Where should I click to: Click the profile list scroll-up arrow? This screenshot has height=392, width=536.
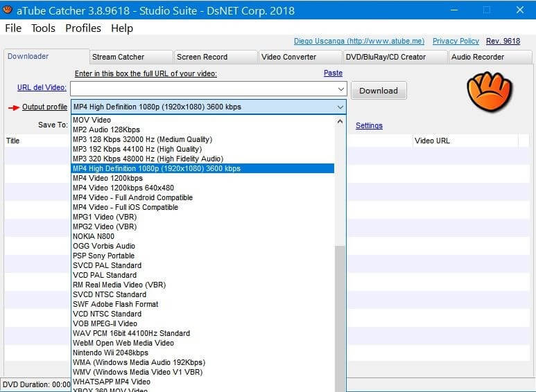click(x=340, y=122)
